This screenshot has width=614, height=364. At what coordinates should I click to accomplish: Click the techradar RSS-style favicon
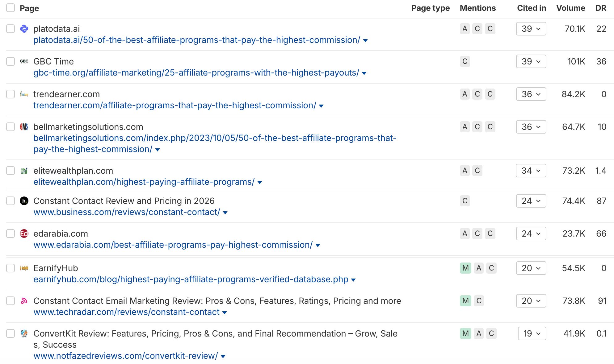[24, 301]
